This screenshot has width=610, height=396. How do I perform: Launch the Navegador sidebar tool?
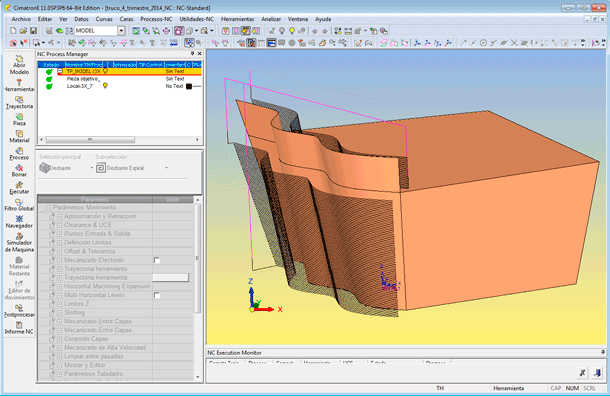[x=19, y=222]
